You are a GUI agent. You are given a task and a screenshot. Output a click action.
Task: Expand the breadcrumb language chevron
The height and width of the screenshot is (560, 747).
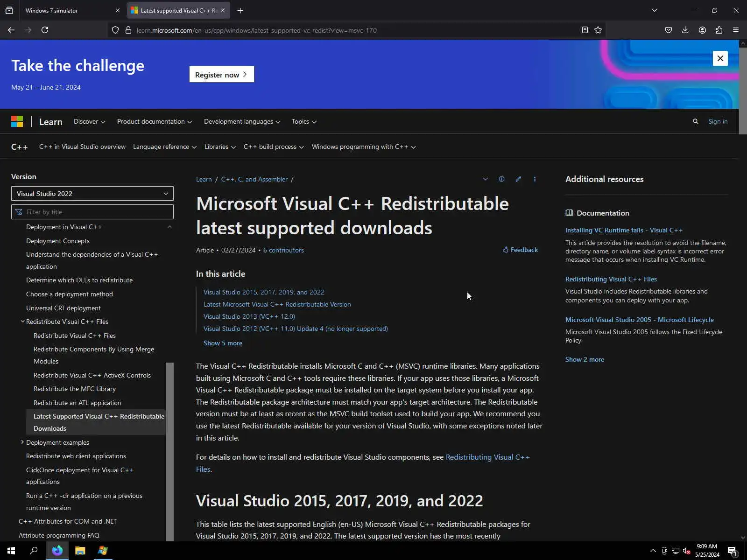(x=485, y=179)
